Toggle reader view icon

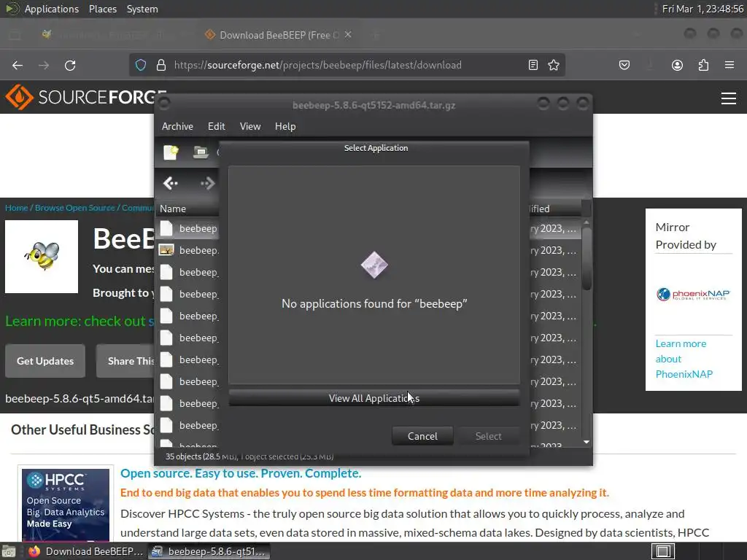tap(533, 65)
